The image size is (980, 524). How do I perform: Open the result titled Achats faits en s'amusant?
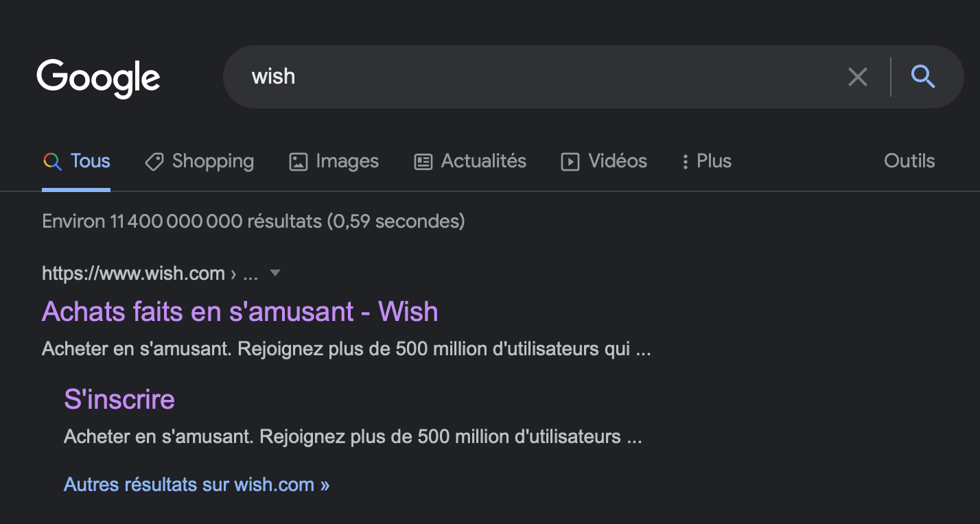tap(240, 311)
